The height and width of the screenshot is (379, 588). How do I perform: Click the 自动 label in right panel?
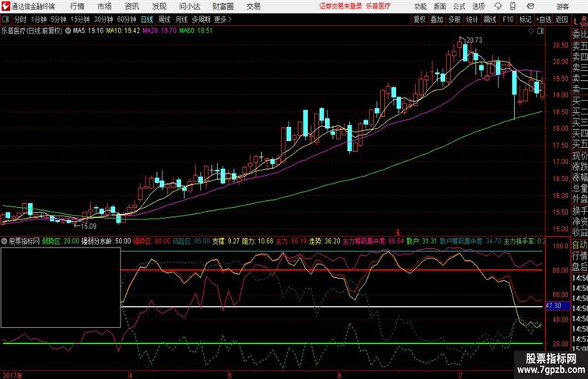click(x=579, y=245)
